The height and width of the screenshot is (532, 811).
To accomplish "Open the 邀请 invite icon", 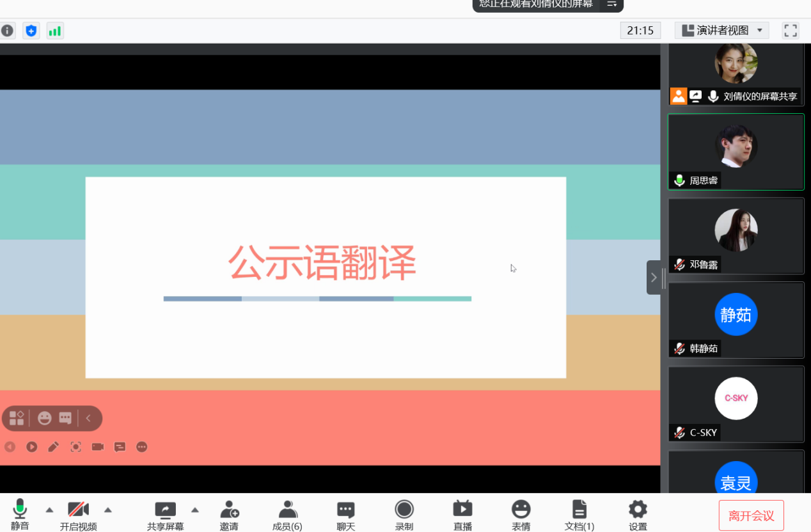I will pos(229,515).
